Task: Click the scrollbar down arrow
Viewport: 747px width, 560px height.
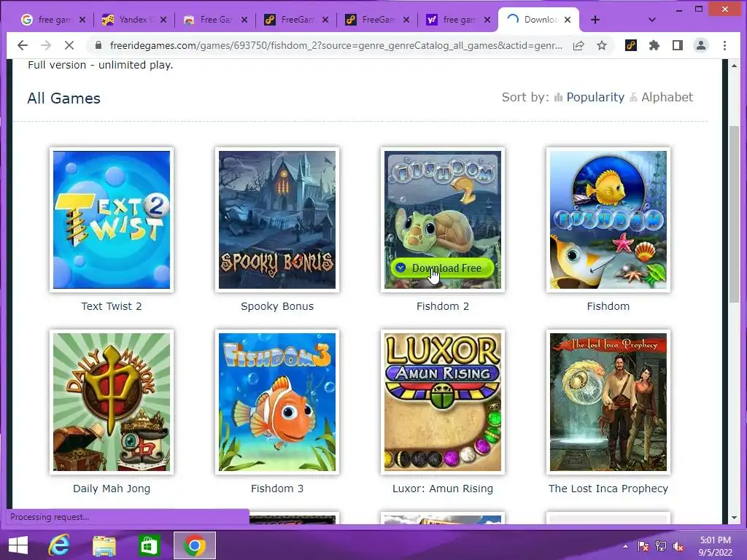Action: [734, 518]
